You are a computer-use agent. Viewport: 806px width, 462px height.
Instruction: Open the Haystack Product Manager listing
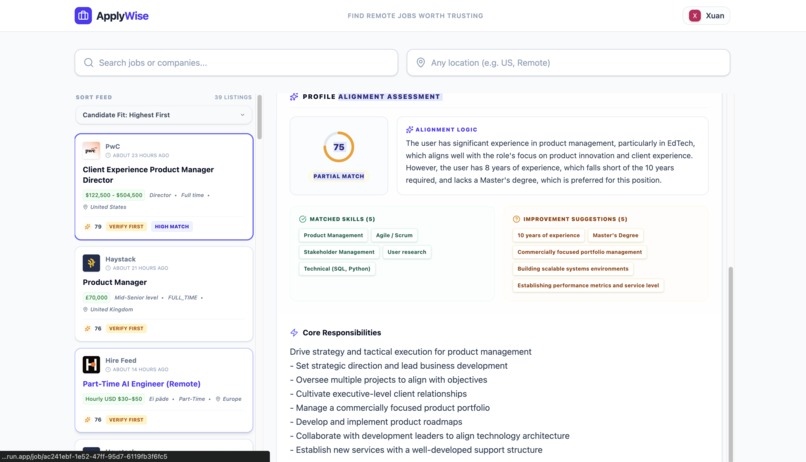click(x=164, y=294)
